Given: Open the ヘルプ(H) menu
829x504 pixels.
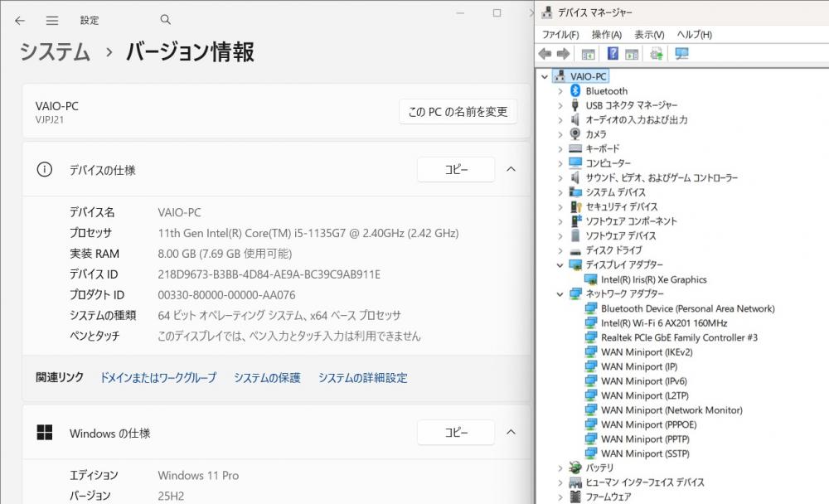Looking at the screenshot, I should (x=694, y=34).
